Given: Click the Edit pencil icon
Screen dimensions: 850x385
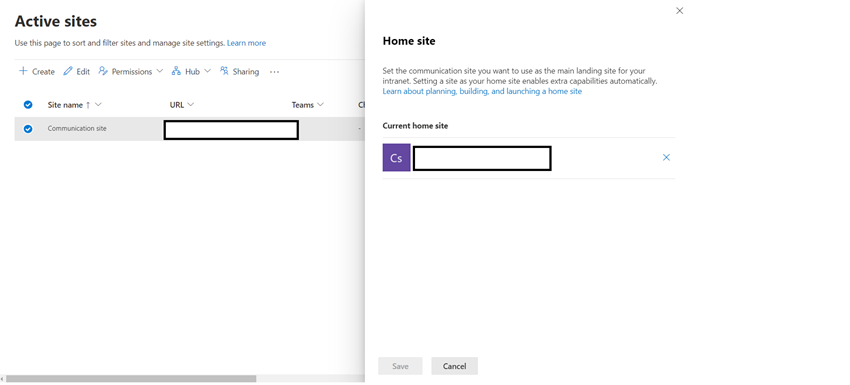Looking at the screenshot, I should pos(68,71).
